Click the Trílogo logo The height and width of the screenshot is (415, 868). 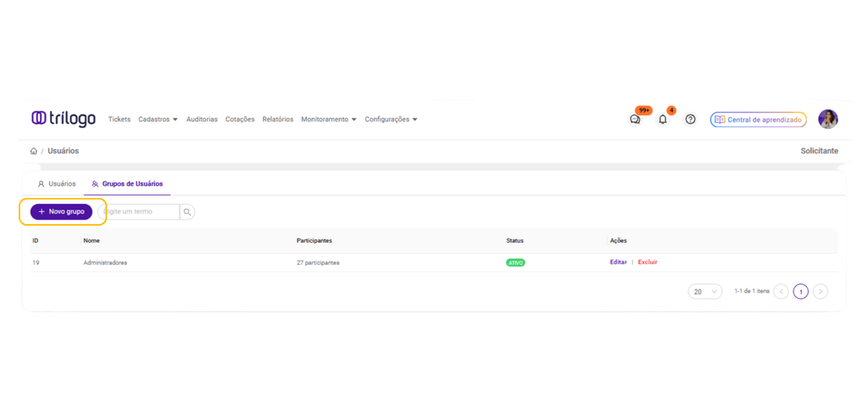[x=64, y=119]
